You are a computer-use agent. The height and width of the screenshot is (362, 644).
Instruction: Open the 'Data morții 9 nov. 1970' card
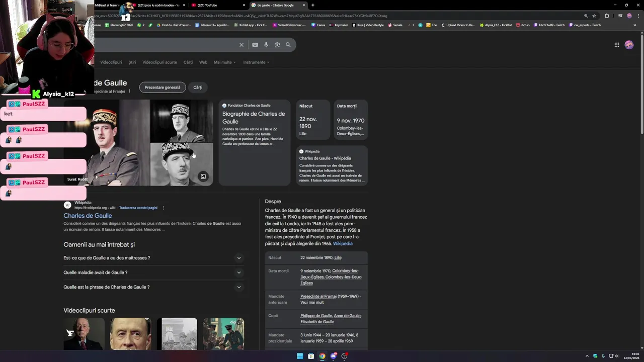[x=351, y=120]
